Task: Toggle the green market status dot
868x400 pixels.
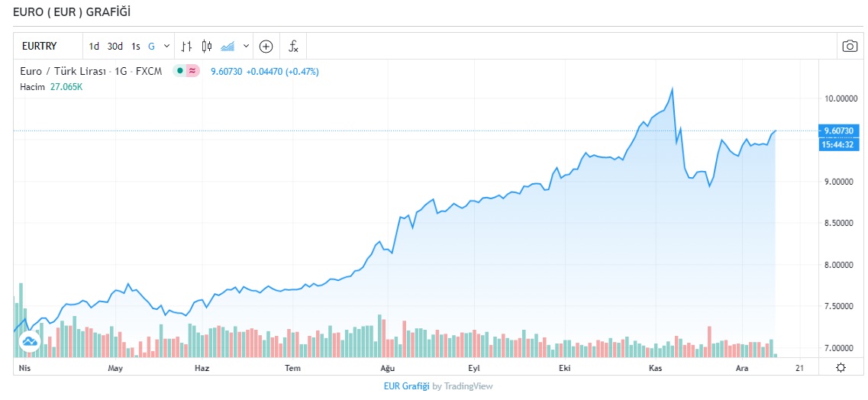Action: pyautogui.click(x=179, y=71)
